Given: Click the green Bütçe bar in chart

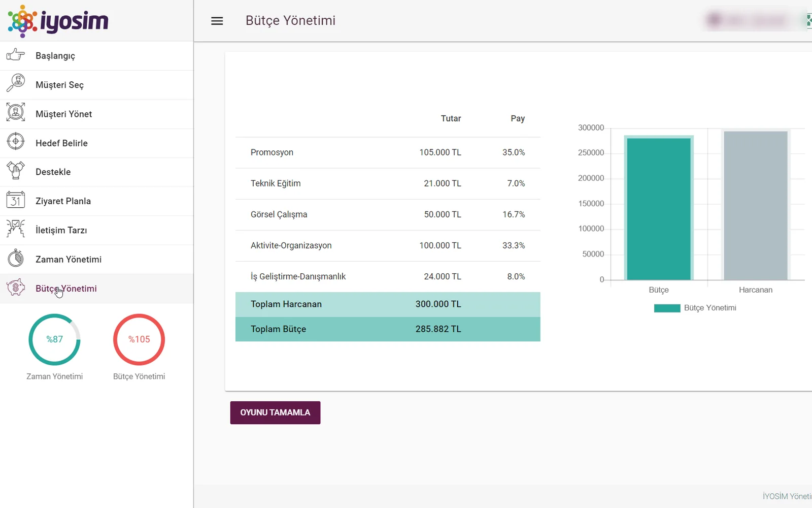Looking at the screenshot, I should click(x=659, y=208).
